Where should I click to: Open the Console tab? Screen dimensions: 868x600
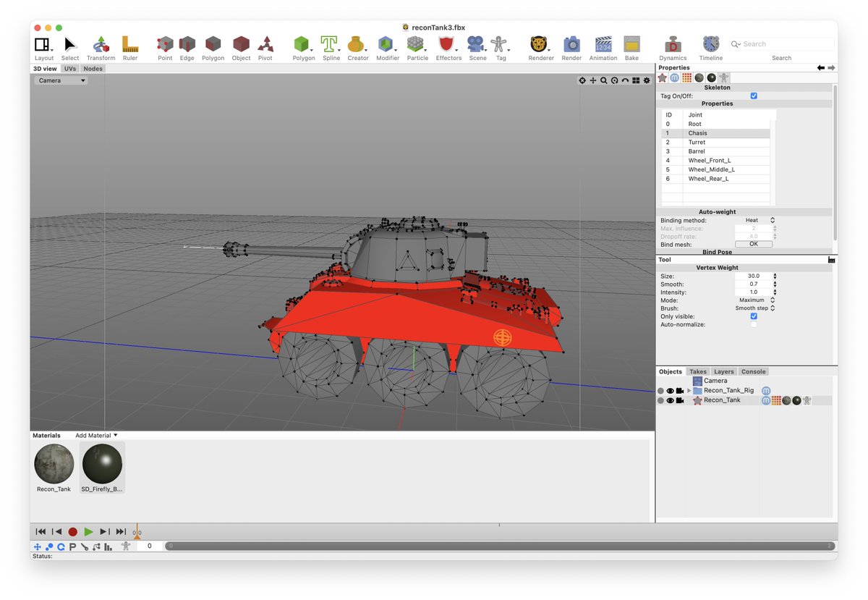[x=753, y=371]
